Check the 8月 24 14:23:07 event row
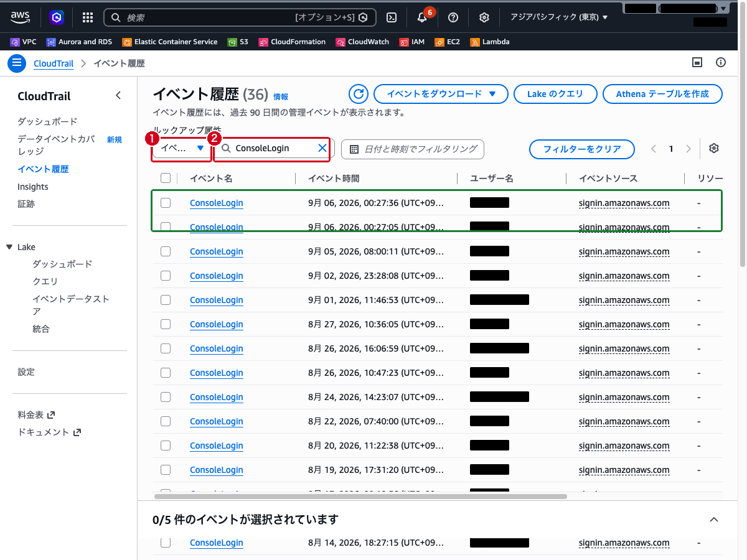The width and height of the screenshot is (747, 560). click(166, 396)
